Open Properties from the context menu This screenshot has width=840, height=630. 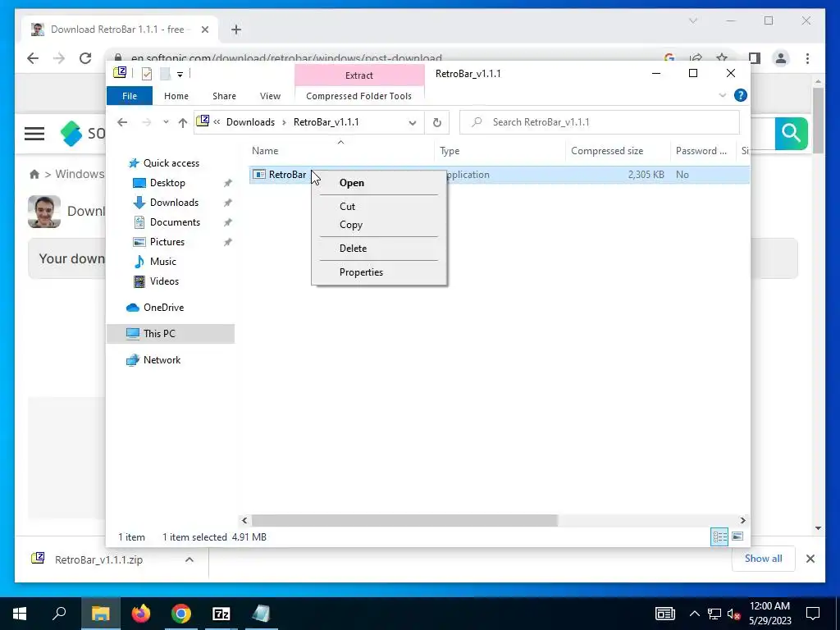(361, 272)
